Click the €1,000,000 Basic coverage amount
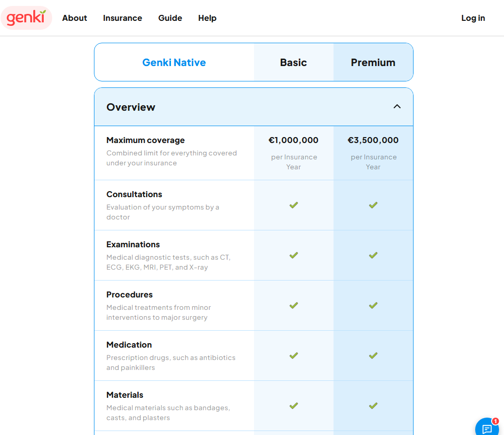Viewport: 504px width, 435px height. click(x=293, y=140)
